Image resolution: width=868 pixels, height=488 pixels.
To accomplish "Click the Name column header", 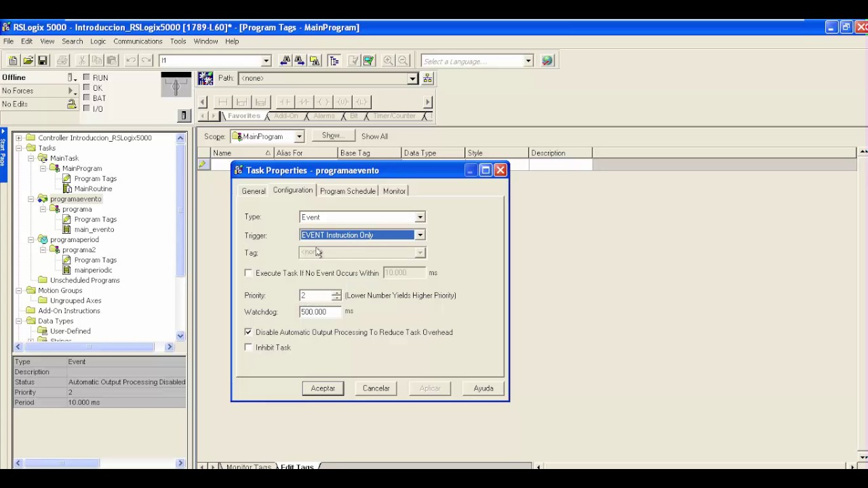I will [241, 153].
